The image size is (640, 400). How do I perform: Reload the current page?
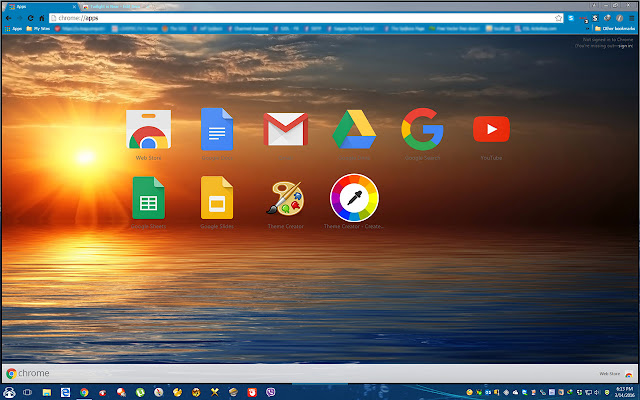pyautogui.click(x=31, y=18)
